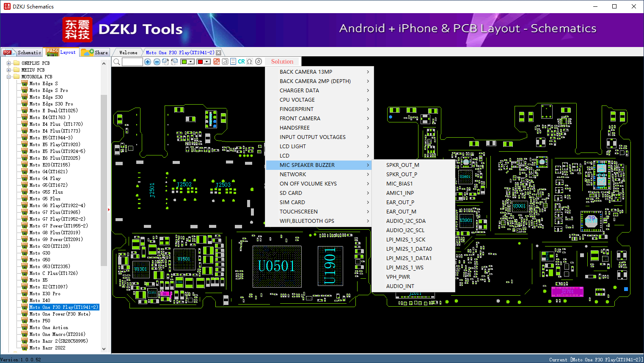Viewport: 644px width, 363px height.
Task: Expand SIM CARD submenu arrow
Action: 368,202
